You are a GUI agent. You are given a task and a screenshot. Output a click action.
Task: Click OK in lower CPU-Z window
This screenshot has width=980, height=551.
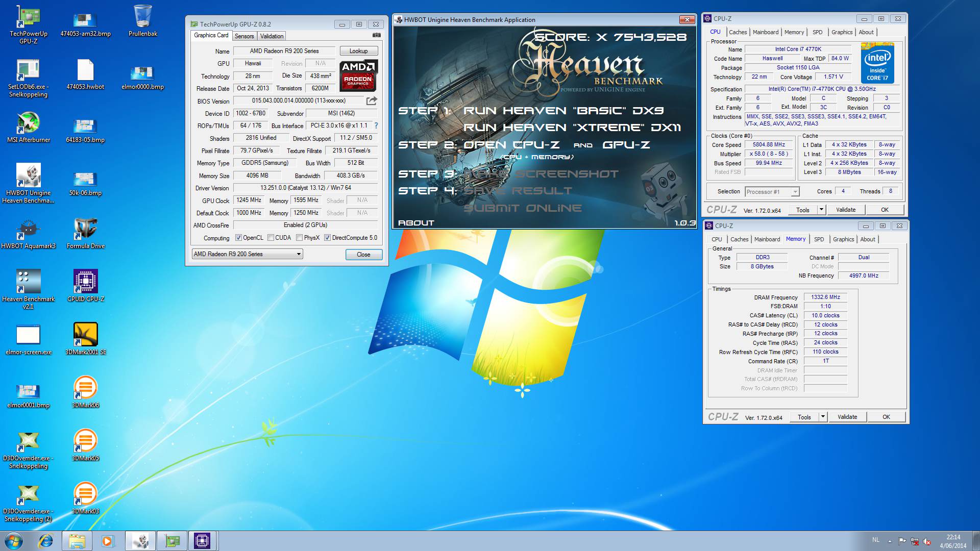click(x=887, y=417)
